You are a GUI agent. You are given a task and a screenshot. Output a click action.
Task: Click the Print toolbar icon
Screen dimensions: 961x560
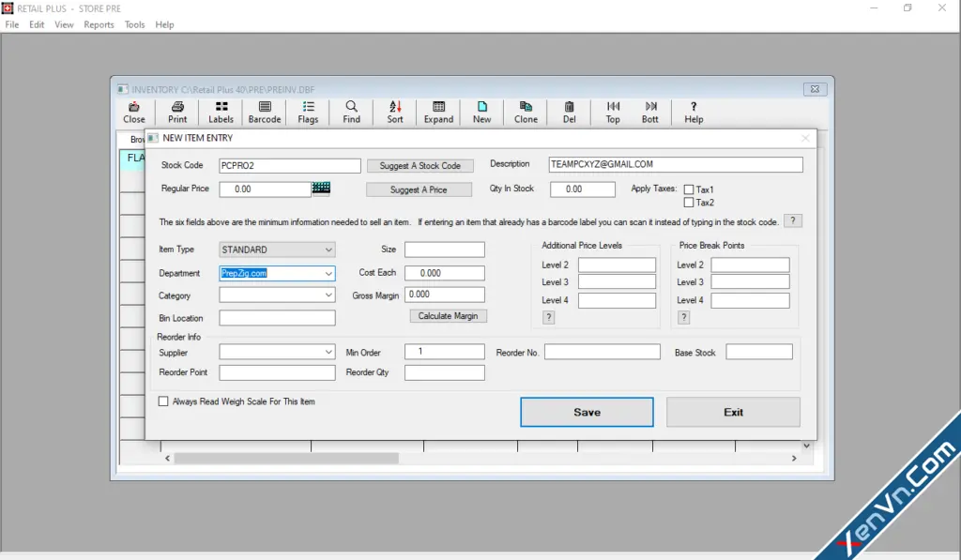coord(177,113)
